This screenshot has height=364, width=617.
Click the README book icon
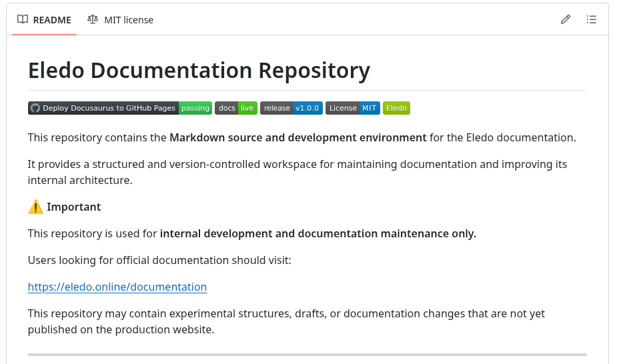point(23,19)
